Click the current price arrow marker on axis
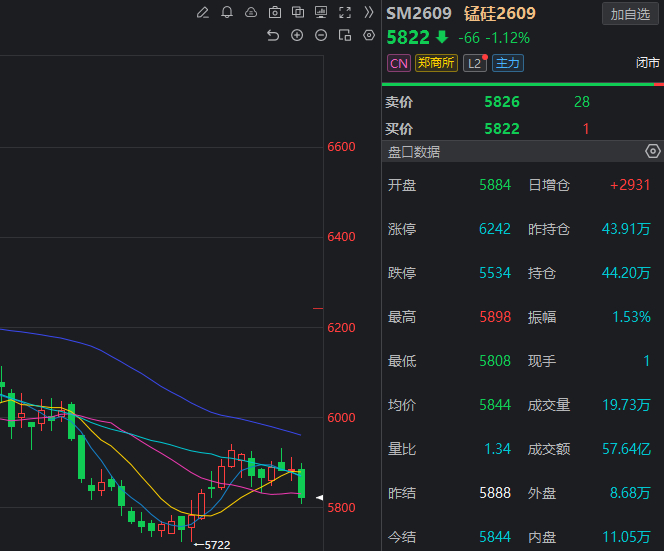664x551 pixels. click(320, 498)
